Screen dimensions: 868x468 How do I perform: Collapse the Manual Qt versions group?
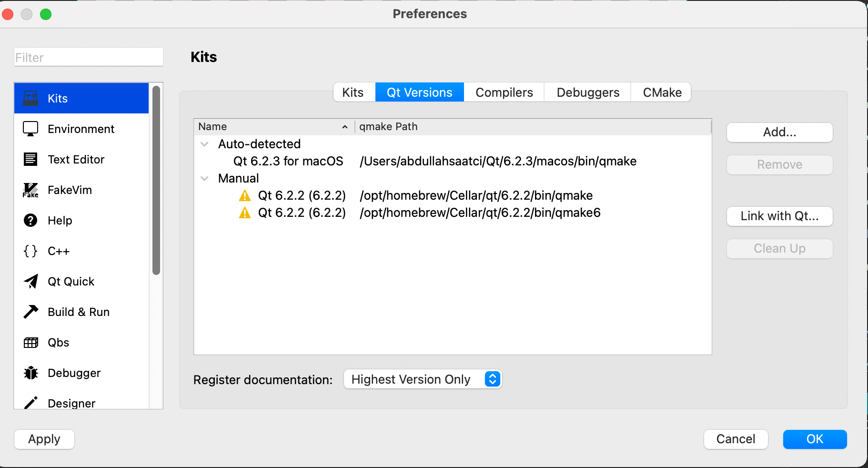tap(204, 178)
